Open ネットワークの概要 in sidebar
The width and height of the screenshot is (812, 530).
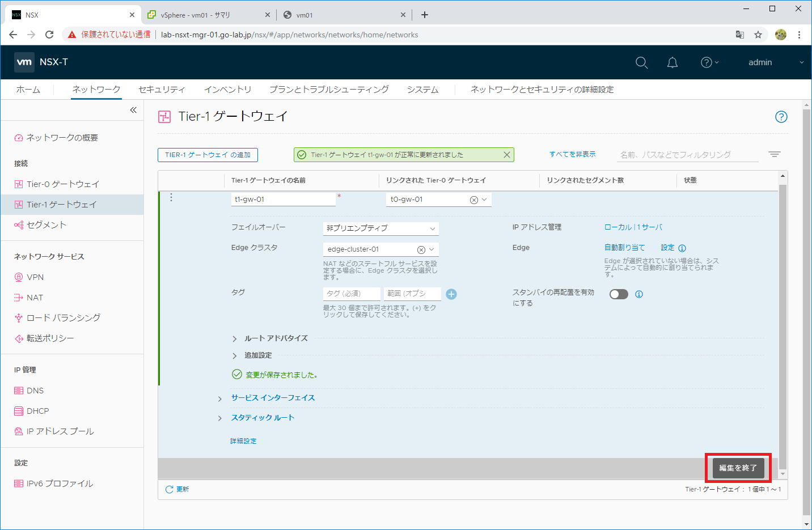tap(62, 138)
